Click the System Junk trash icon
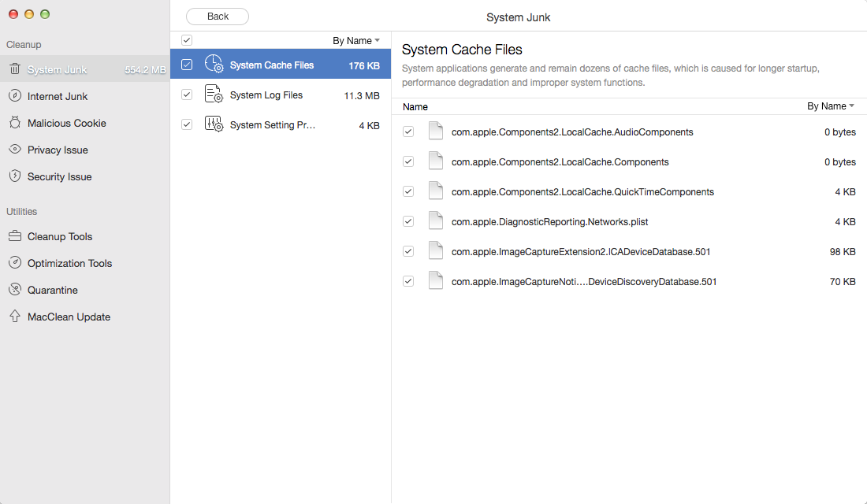Image resolution: width=867 pixels, height=504 pixels. [x=14, y=69]
